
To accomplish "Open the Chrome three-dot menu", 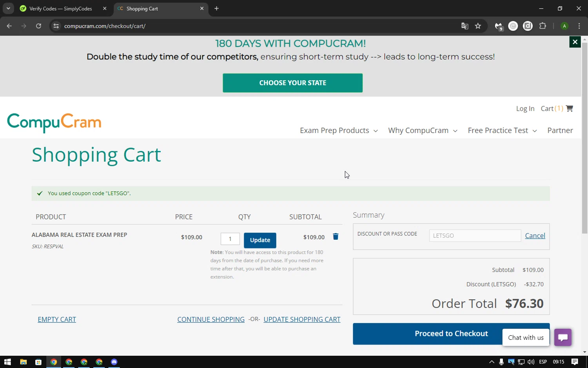I will point(579,26).
